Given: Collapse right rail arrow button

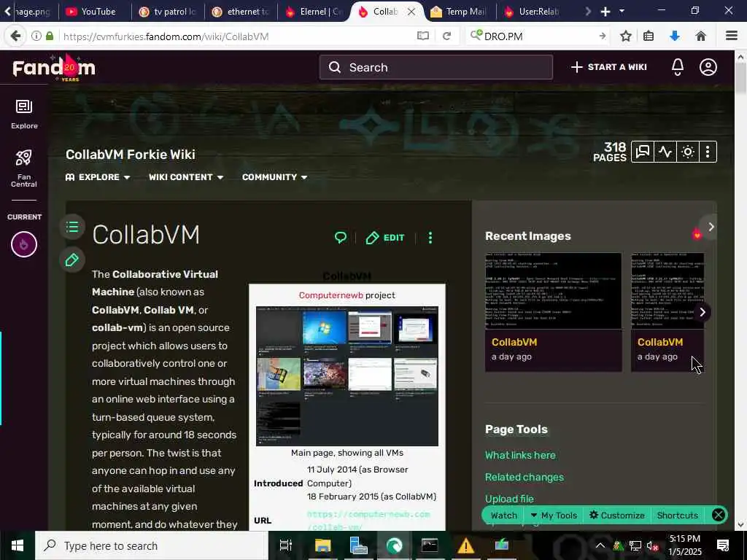Looking at the screenshot, I should (711, 227).
